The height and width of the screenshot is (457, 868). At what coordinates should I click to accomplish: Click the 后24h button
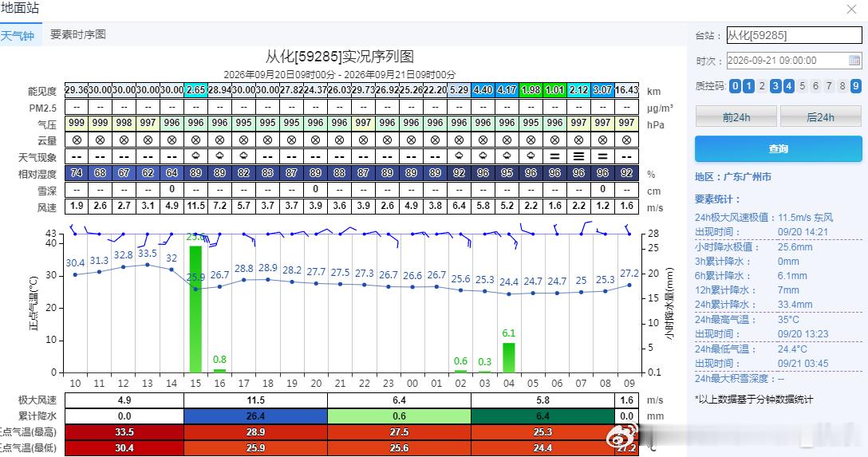coord(820,117)
